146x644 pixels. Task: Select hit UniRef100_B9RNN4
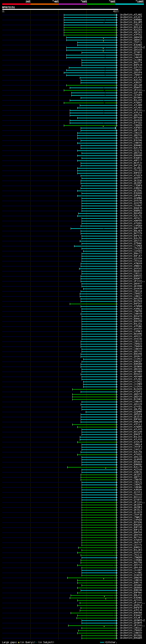tap(131, 20)
